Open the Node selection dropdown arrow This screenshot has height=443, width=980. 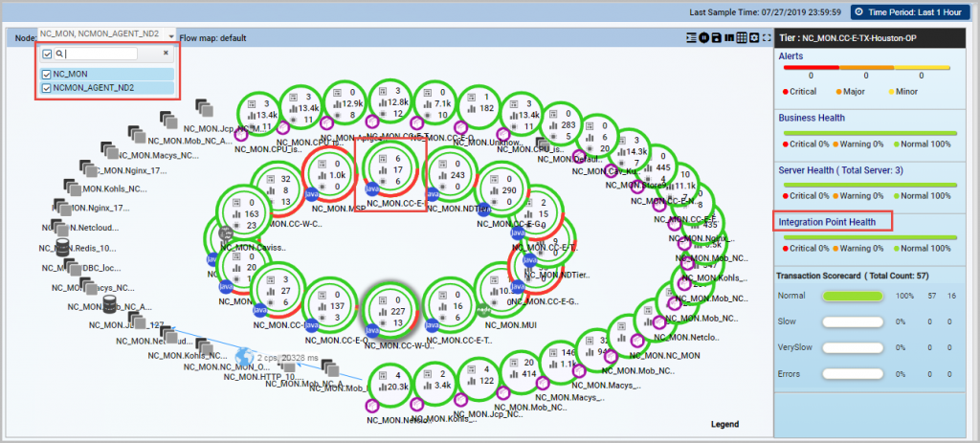point(171,37)
